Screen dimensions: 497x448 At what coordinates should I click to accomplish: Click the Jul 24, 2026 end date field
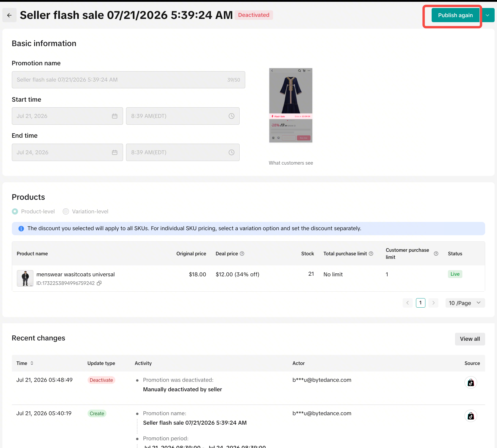[x=67, y=152]
